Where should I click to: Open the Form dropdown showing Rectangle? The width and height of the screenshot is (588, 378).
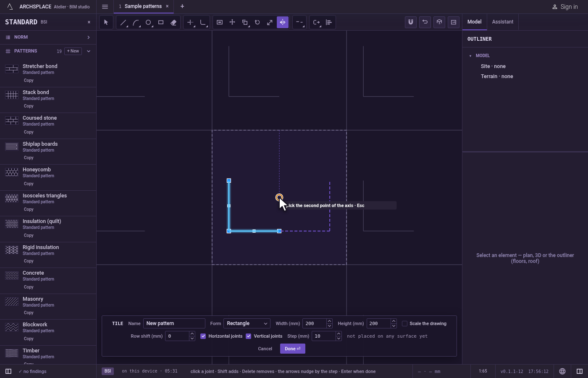tap(247, 323)
